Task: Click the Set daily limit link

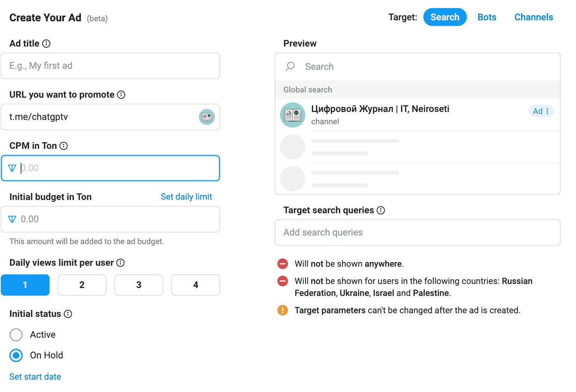Action: (186, 197)
